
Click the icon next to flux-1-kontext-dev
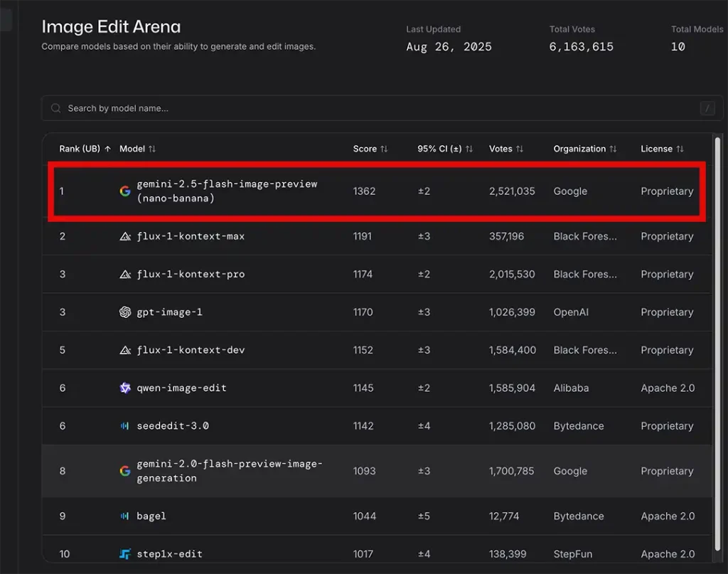click(x=125, y=350)
